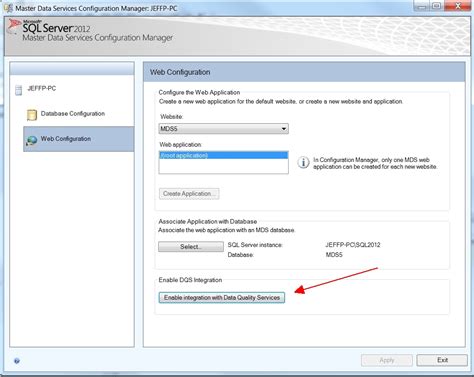Image resolution: width=474 pixels, height=377 pixels.
Task: Click the title bar application icon
Action: pyautogui.click(x=8, y=7)
